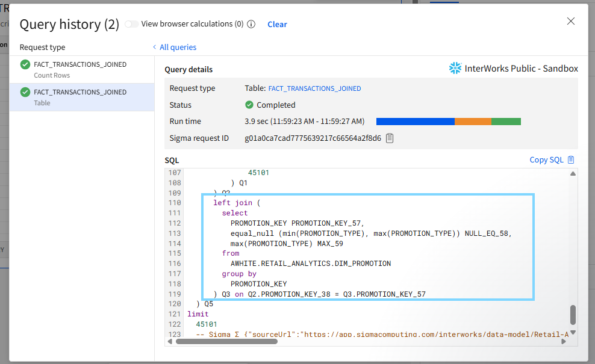Click the green segment of run time bar
595x364 pixels.
(506, 122)
